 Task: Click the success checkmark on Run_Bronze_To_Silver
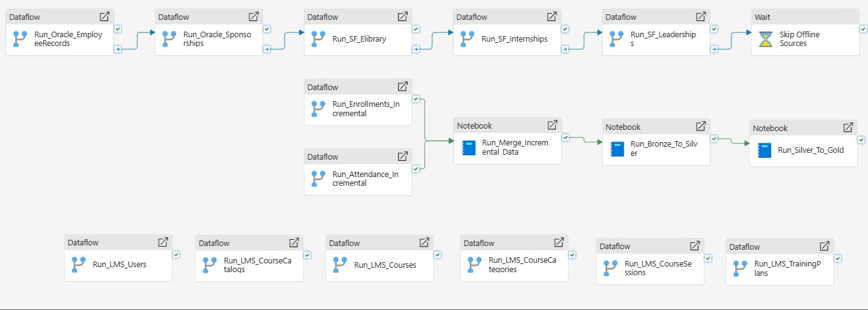point(714,138)
